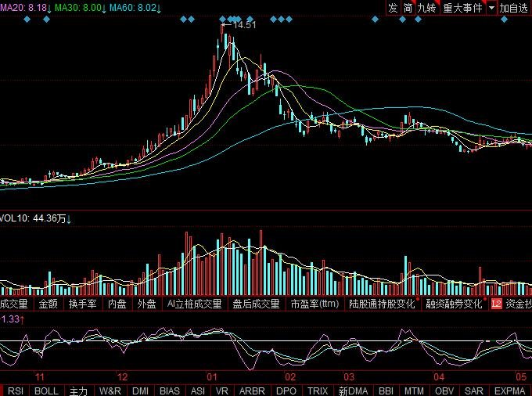Image resolution: width=532 pixels, height=396 pixels.
Task: Select the DPO indicator tab
Action: 286,391
